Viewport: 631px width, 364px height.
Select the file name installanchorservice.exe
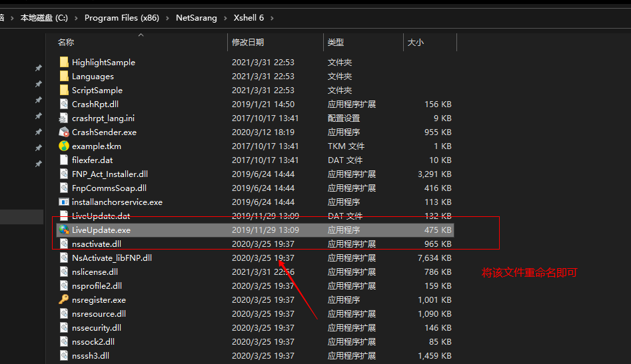(117, 202)
